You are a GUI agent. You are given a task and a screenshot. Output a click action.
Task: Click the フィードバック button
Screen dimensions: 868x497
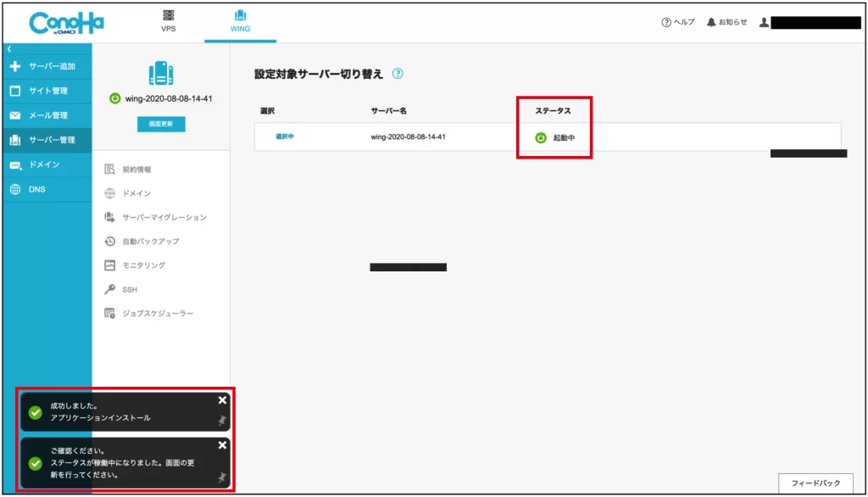[x=815, y=483]
